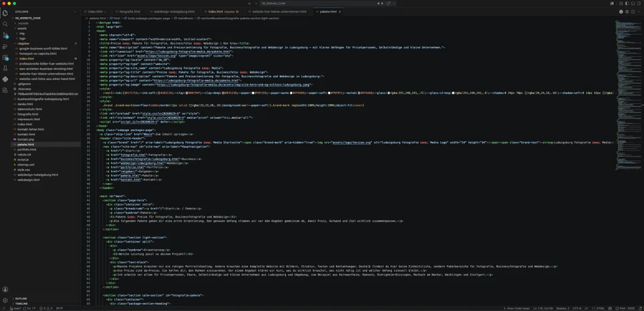Expand the .vscode folder
The height and width of the screenshot is (311, 644).
[23, 24]
